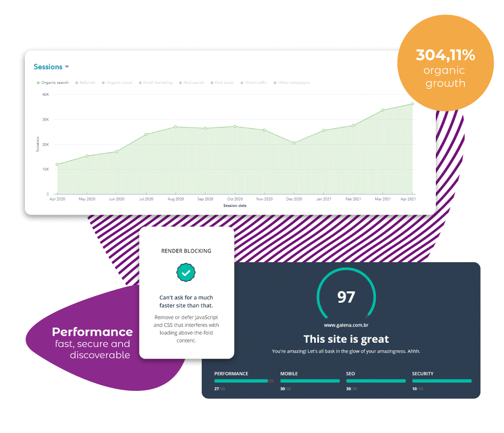504x433 pixels.
Task: Click the caret arrow beside Sessions
Action: [x=67, y=67]
